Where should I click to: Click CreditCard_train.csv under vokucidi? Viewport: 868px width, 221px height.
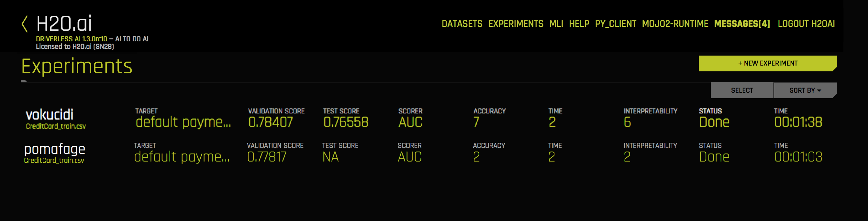click(x=56, y=126)
